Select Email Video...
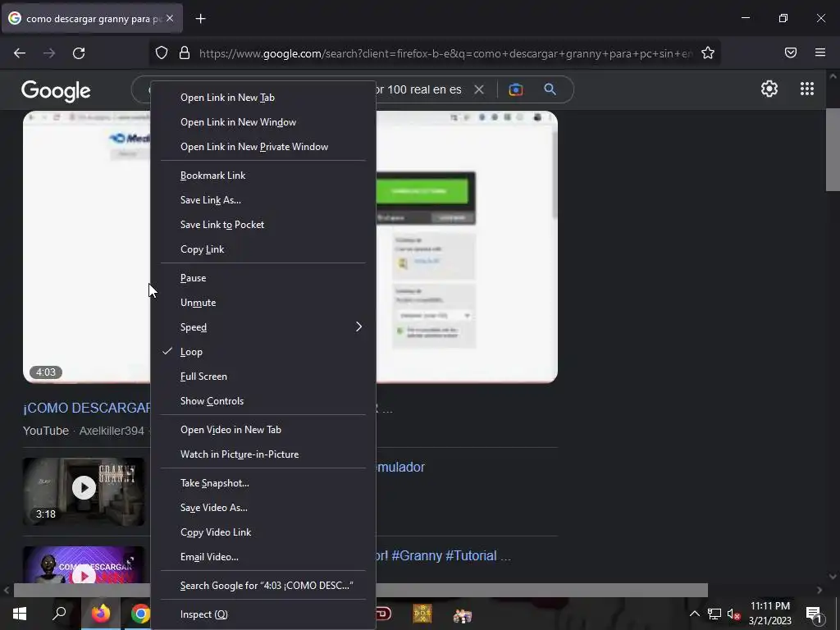This screenshot has height=630, width=840. coord(263,557)
